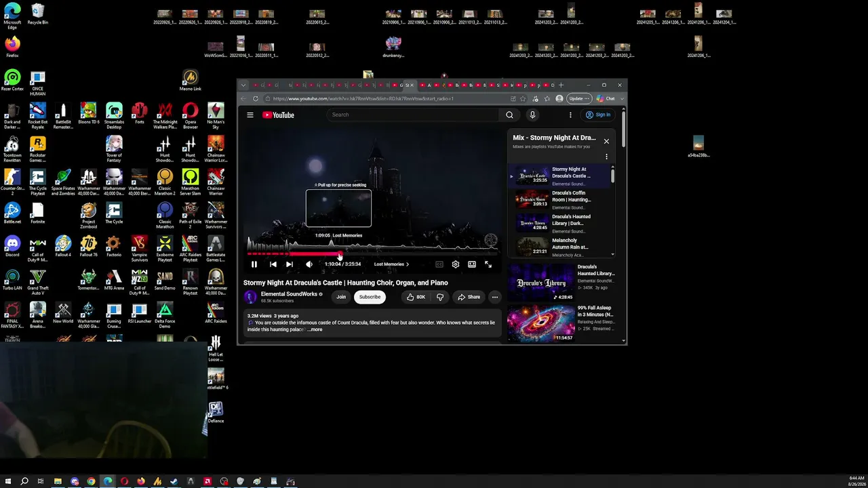The width and height of the screenshot is (868, 488).
Task: Refresh the page in the browser
Action: [x=256, y=99]
